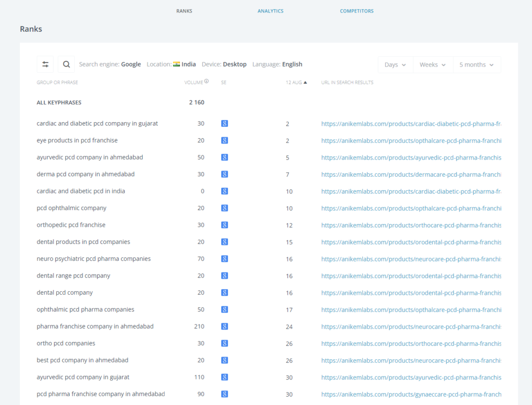Open the Days dropdown

coord(395,64)
